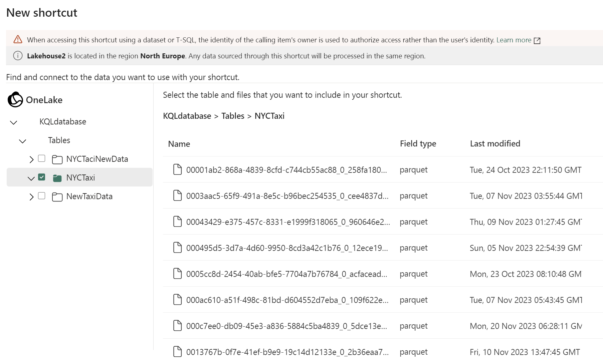The image size is (603, 364).
Task: Uncheck the NYCTaxi checkbox
Action: (42, 177)
